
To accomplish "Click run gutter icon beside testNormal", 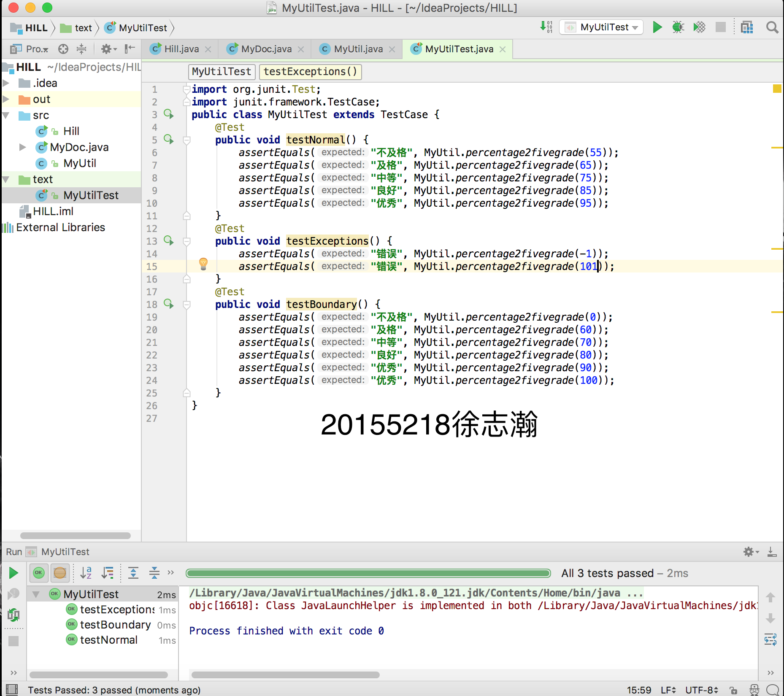I will 169,139.
